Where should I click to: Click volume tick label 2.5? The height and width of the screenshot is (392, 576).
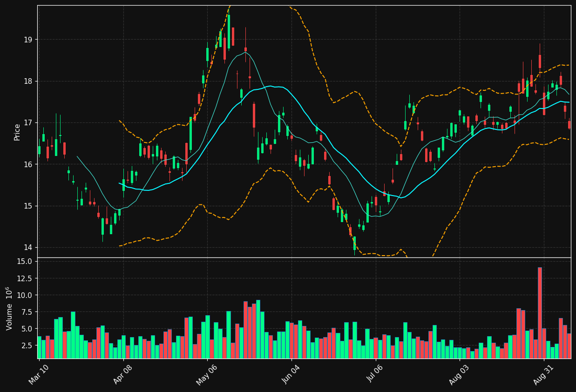(x=27, y=345)
